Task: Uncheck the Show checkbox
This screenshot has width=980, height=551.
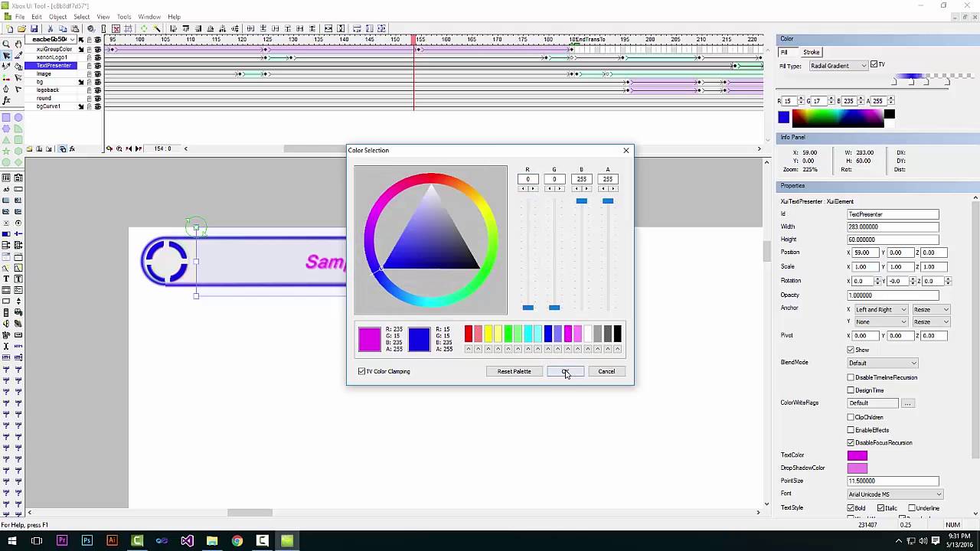Action: pyautogui.click(x=851, y=350)
